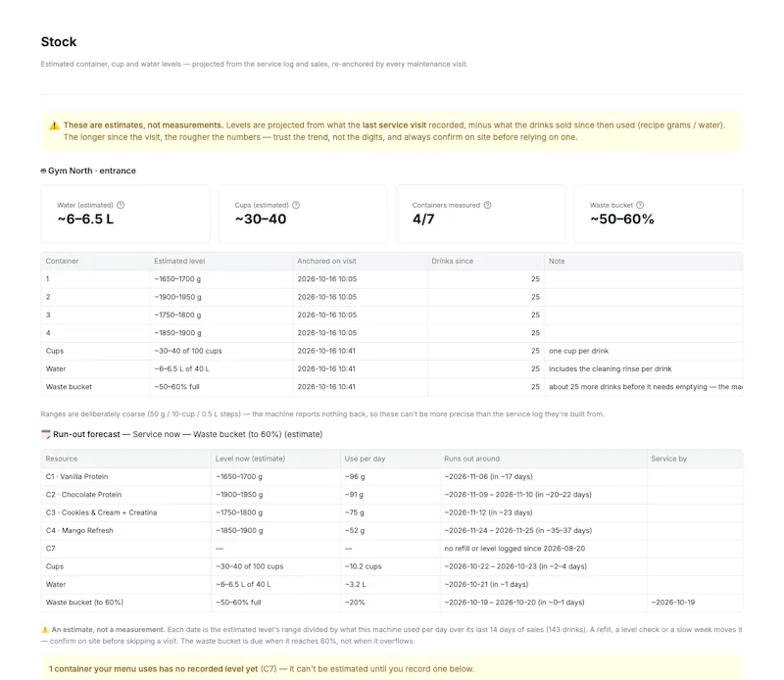This screenshot has height=680, width=784.
Task: Click warning icon in estimates banner
Action: pyautogui.click(x=54, y=125)
